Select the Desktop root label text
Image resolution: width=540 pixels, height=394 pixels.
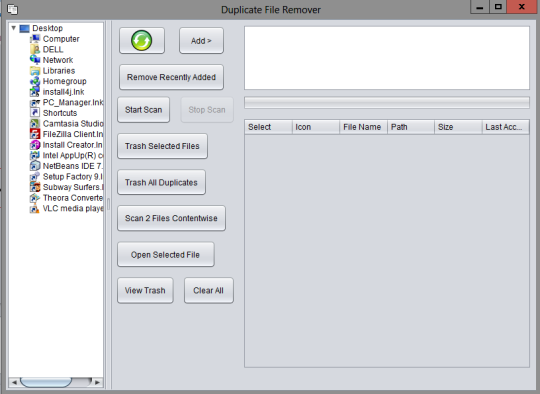[48, 28]
